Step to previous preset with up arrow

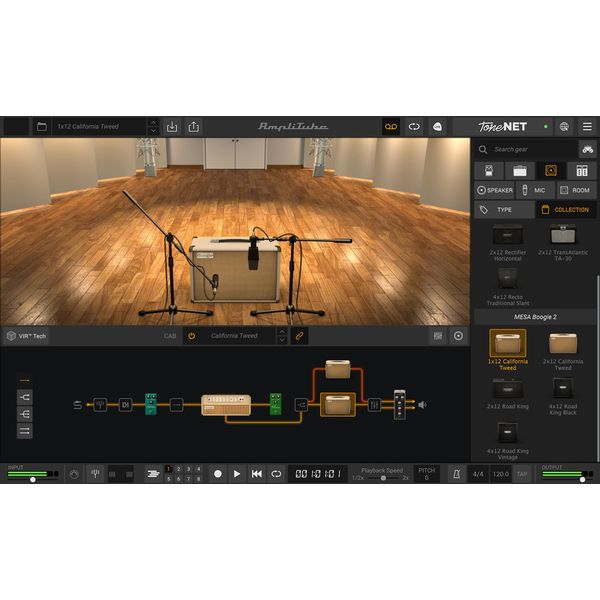[153, 123]
